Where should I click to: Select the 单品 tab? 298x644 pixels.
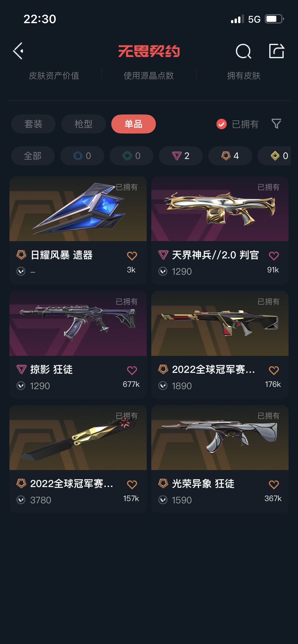[134, 124]
